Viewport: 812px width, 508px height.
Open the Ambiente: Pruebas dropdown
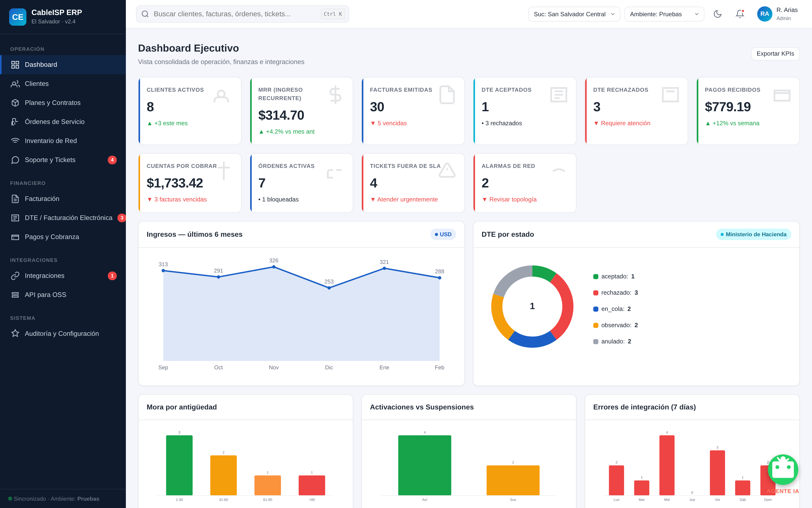click(664, 14)
